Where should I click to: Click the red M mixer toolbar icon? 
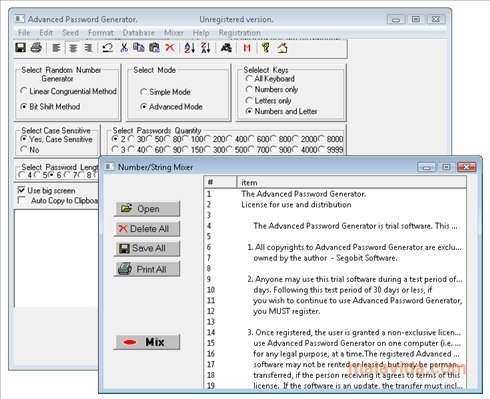click(247, 48)
